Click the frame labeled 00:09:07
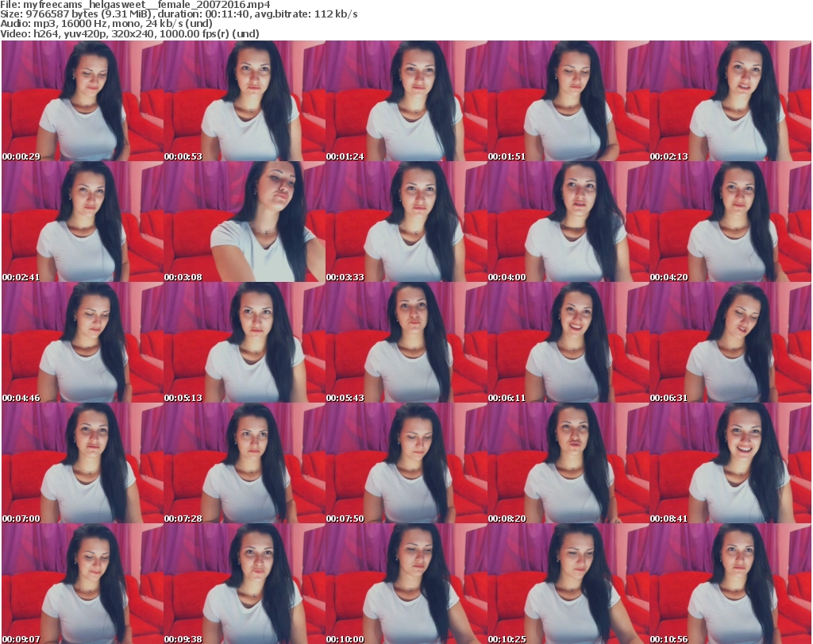Screen dimensions: 813x644 83,584
